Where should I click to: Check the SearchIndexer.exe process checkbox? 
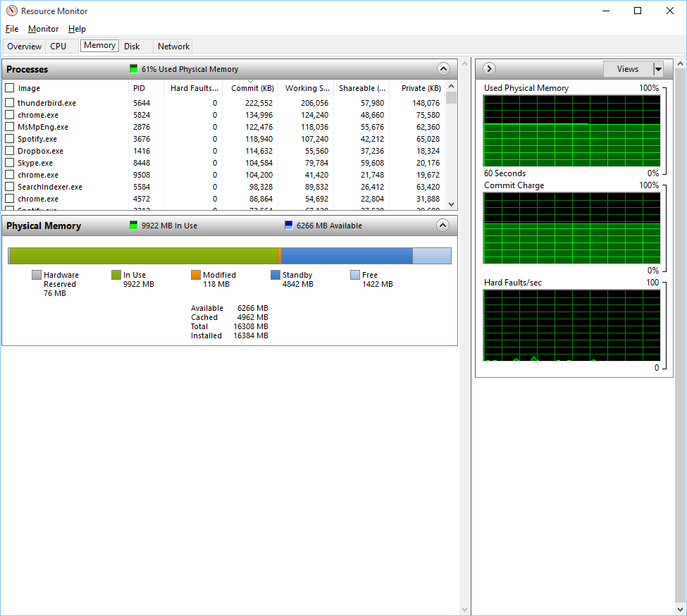click(10, 186)
